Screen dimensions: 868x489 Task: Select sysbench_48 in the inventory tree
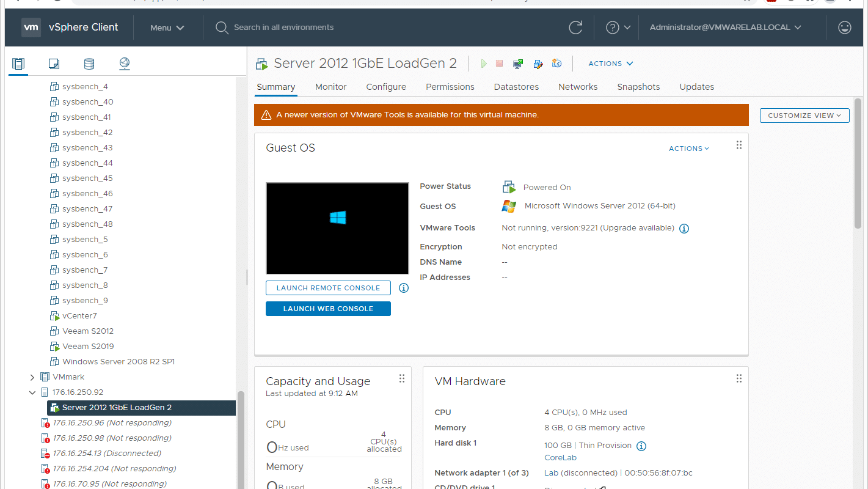point(87,224)
